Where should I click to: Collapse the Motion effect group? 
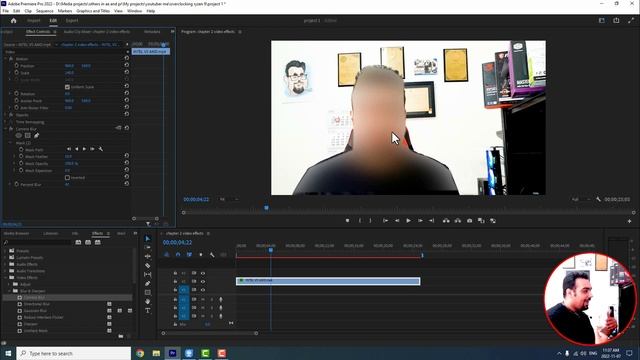click(6, 59)
